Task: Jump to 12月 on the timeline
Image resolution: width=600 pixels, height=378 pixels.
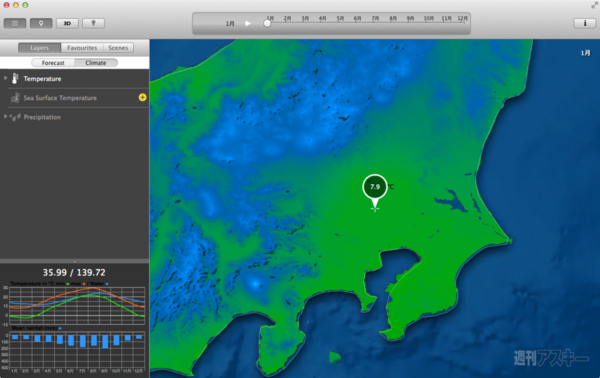Action: (x=463, y=18)
